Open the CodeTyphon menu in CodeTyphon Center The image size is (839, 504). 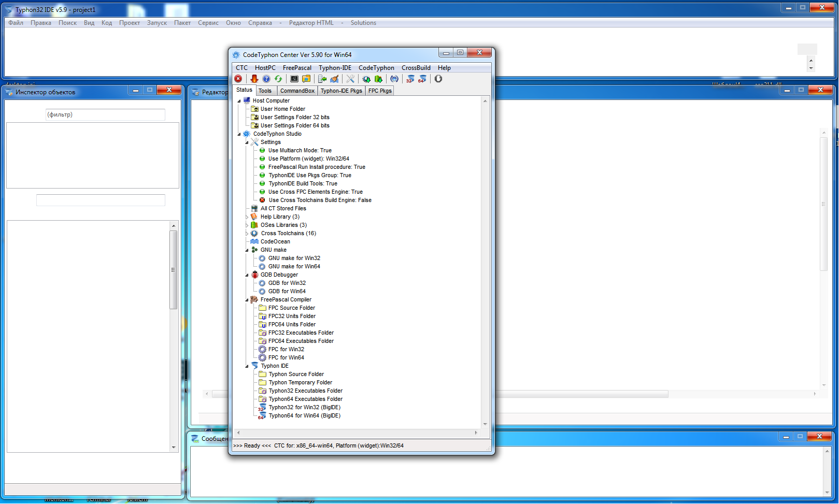pos(376,68)
